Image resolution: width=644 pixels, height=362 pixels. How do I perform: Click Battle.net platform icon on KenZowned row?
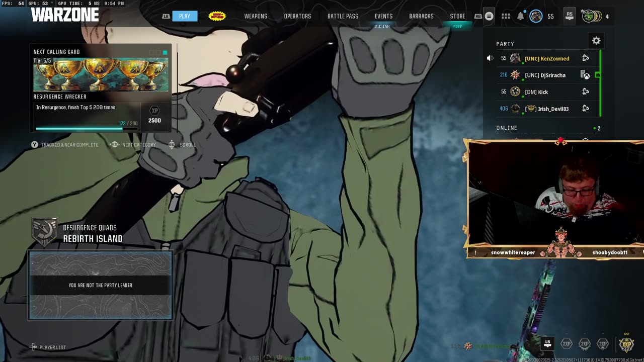point(586,58)
